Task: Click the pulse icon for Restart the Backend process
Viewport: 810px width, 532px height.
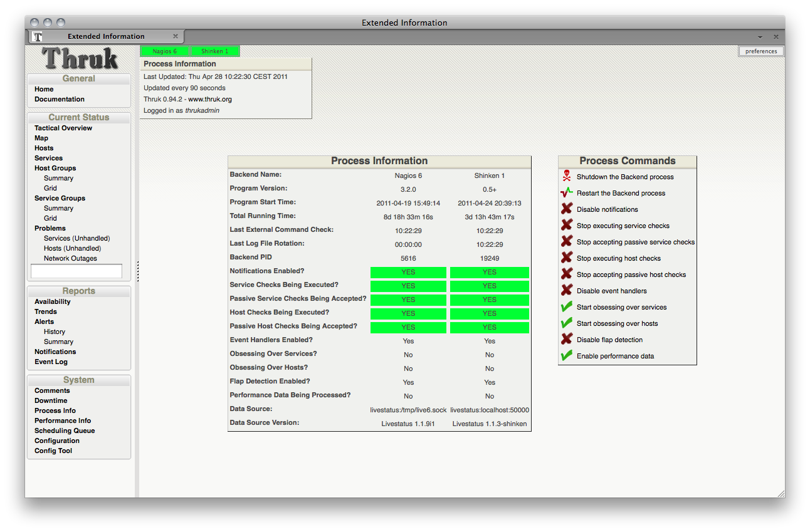Action: point(567,192)
